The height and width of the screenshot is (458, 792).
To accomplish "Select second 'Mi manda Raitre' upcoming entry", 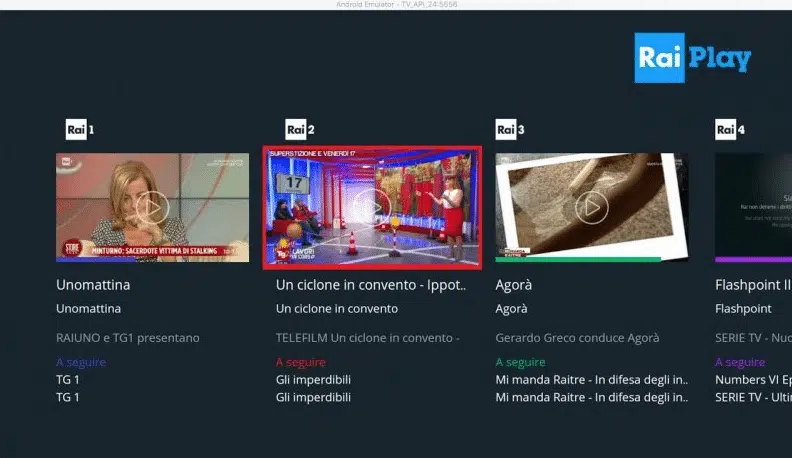I will click(x=591, y=397).
